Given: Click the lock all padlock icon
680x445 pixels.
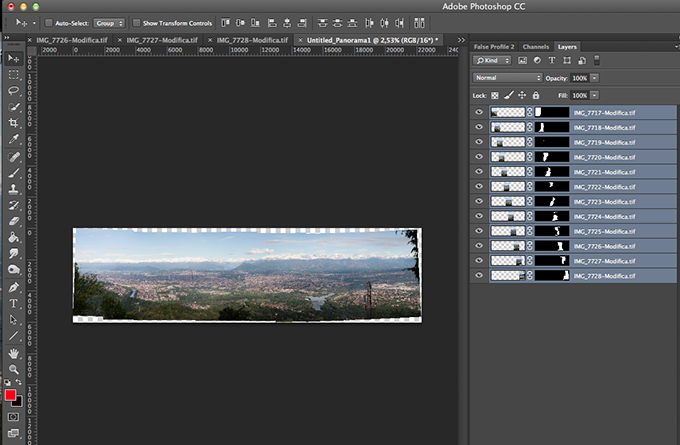Looking at the screenshot, I should (536, 95).
